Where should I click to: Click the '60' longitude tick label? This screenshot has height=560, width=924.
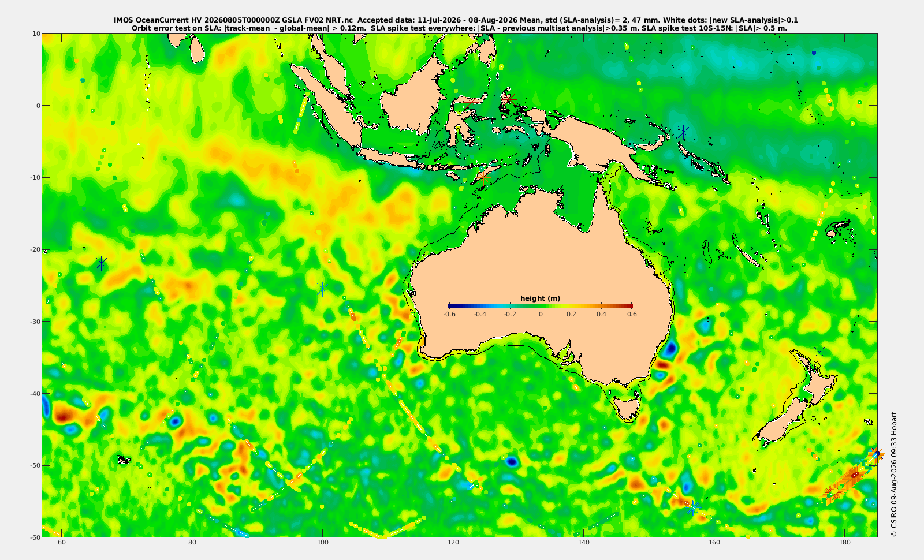[61, 543]
